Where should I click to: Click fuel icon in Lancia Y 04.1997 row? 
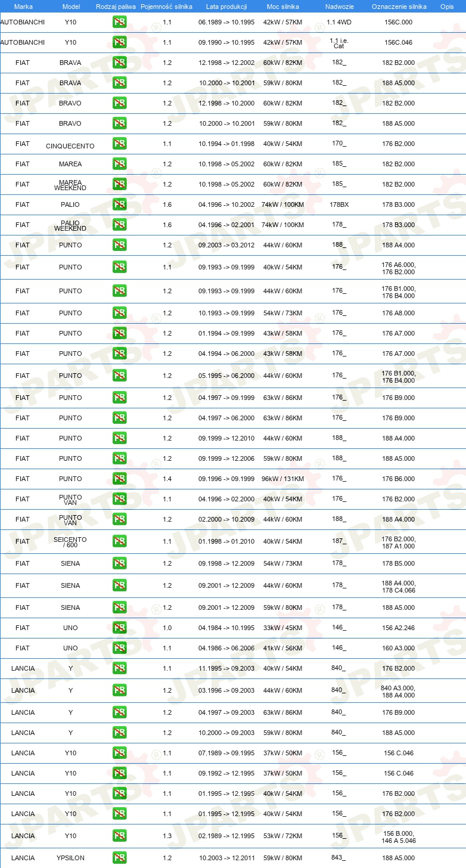(119, 712)
